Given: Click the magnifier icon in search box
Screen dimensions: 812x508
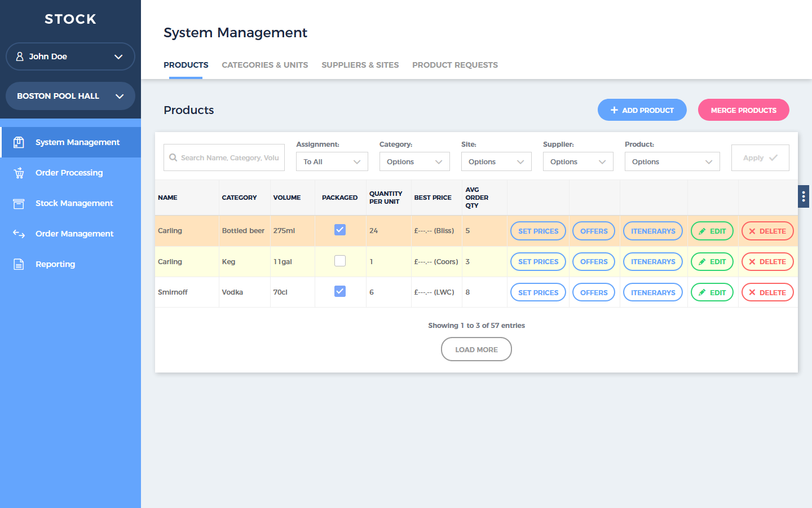Looking at the screenshot, I should coord(173,157).
